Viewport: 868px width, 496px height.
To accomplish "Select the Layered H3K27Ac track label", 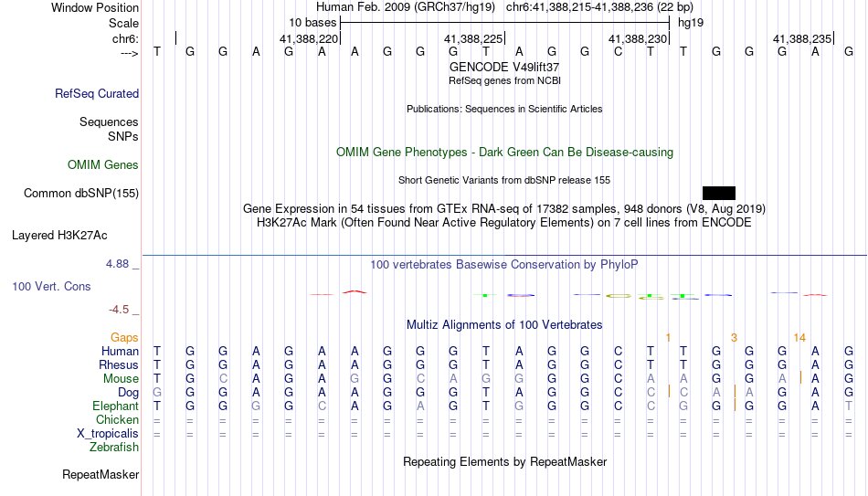I will point(59,236).
